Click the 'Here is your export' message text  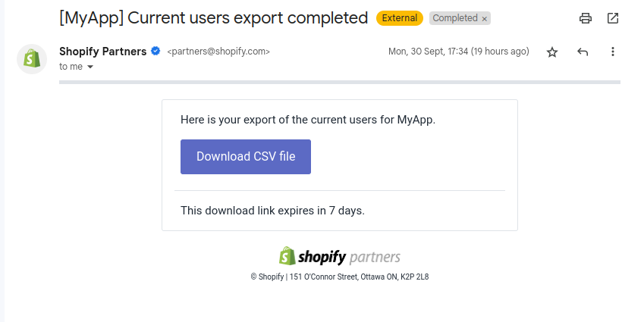point(308,120)
